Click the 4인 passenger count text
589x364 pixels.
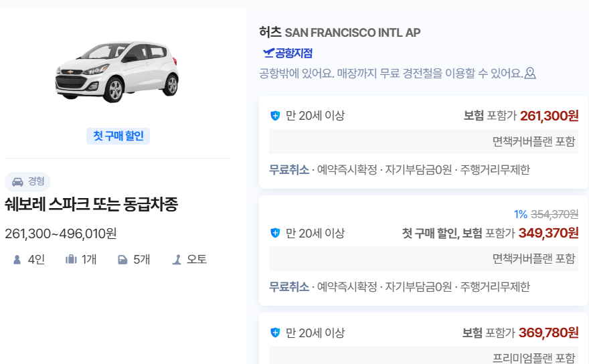[36, 260]
